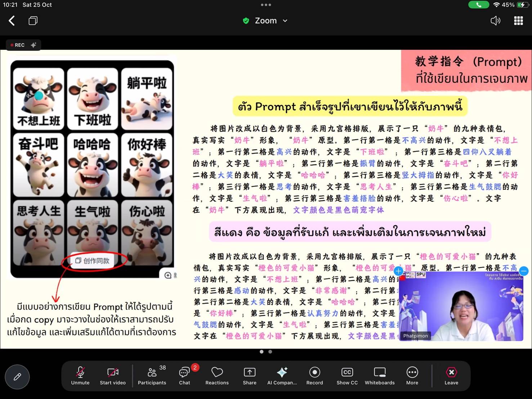The image size is (532, 399).
Task: Start video with camera toggle
Action: pos(113,376)
